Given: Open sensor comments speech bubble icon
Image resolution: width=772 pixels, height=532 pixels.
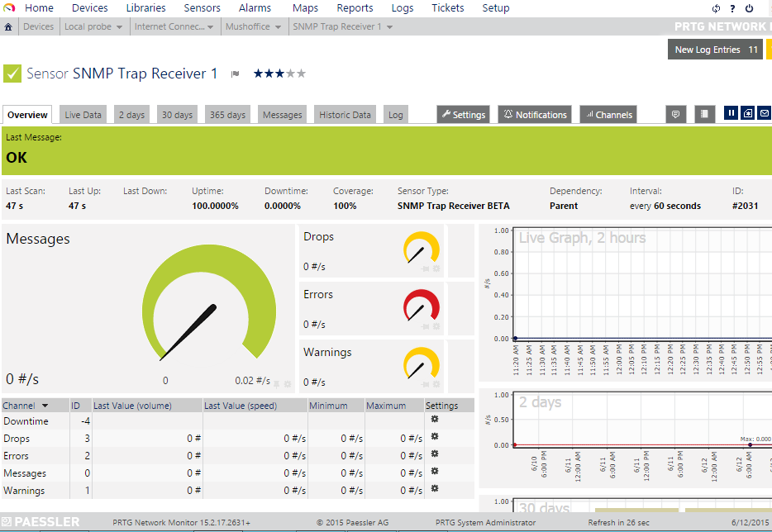Looking at the screenshot, I should point(676,114).
